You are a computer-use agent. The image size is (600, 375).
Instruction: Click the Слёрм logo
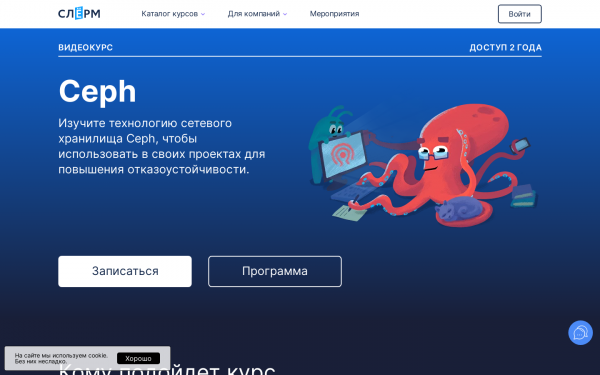pos(79,14)
